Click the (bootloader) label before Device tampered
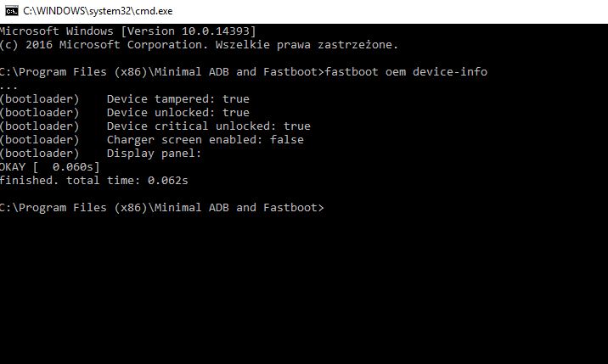This screenshot has height=364, width=608. [x=39, y=98]
